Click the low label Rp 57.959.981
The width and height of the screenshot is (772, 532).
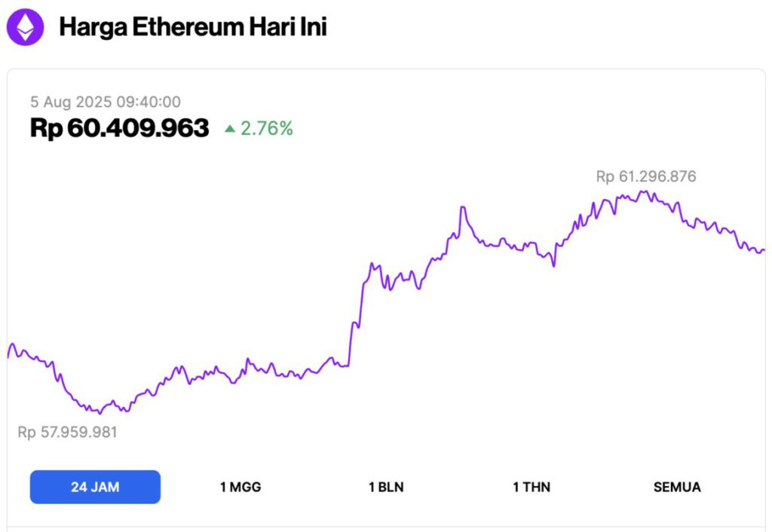coord(68,432)
